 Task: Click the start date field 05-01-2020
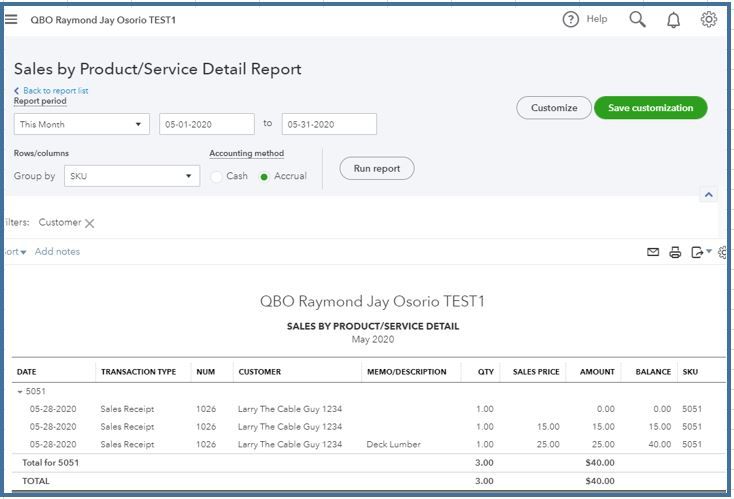pyautogui.click(x=207, y=124)
